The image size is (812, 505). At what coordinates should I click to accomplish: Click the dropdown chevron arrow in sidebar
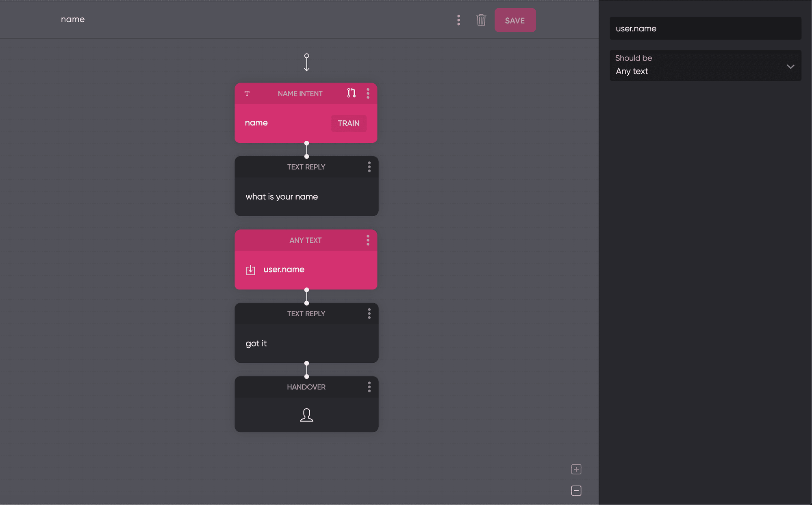point(790,66)
